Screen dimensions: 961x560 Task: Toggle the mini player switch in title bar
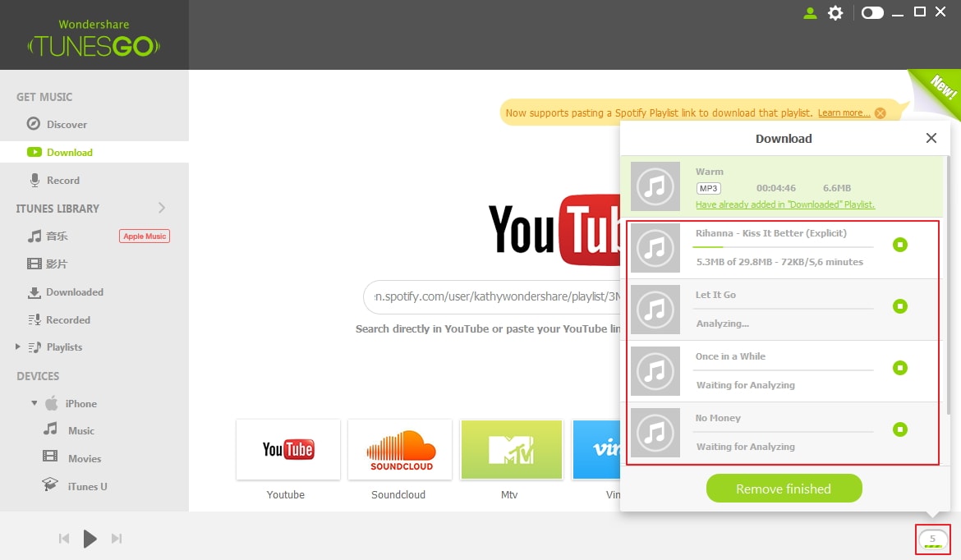872,13
